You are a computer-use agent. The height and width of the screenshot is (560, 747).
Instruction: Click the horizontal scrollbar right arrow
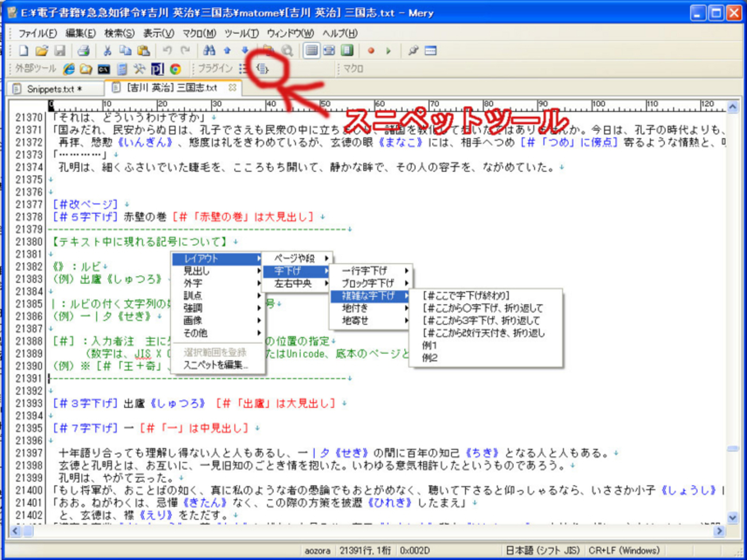click(719, 531)
